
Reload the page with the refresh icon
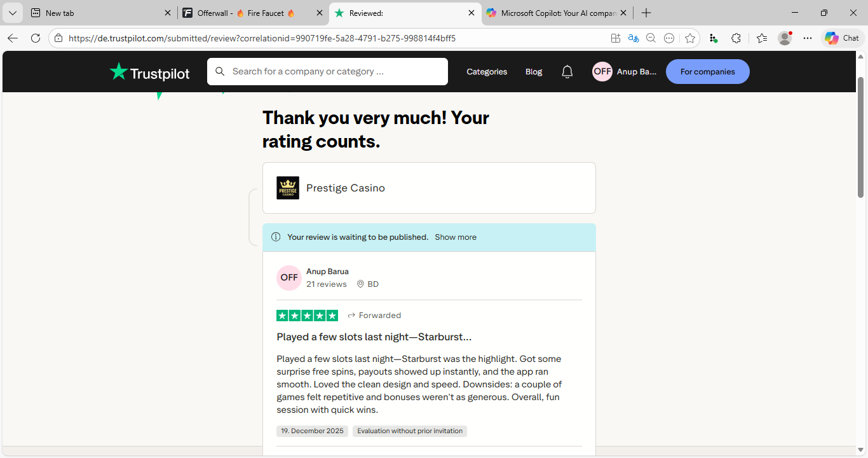[36, 38]
